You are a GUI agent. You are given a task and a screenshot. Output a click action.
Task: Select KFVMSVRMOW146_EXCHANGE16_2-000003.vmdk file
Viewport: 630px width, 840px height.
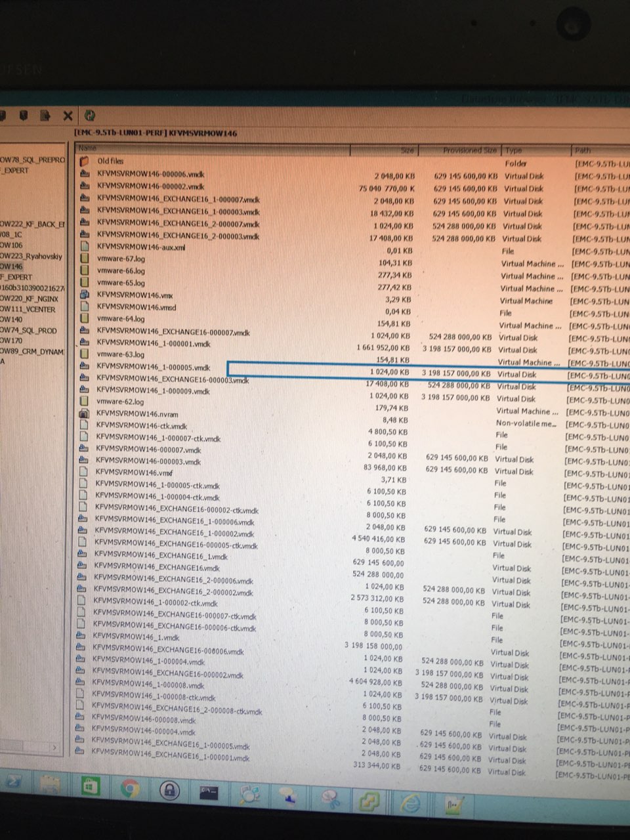pyautogui.click(x=178, y=236)
